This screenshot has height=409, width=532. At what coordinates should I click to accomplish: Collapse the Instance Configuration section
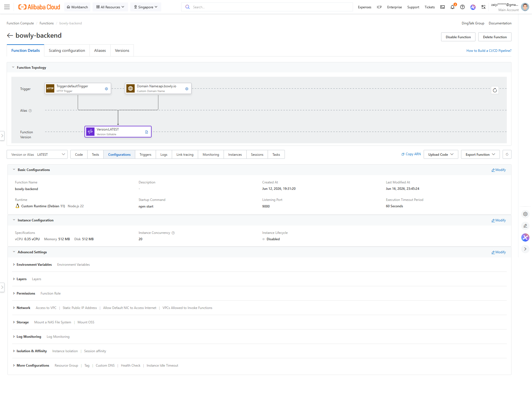coord(14,220)
